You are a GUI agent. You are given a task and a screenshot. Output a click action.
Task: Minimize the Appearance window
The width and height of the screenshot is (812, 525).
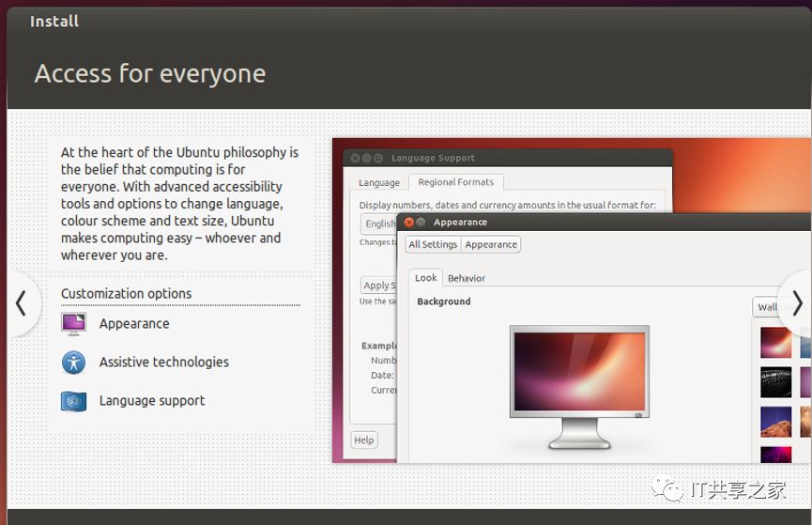pyautogui.click(x=421, y=223)
